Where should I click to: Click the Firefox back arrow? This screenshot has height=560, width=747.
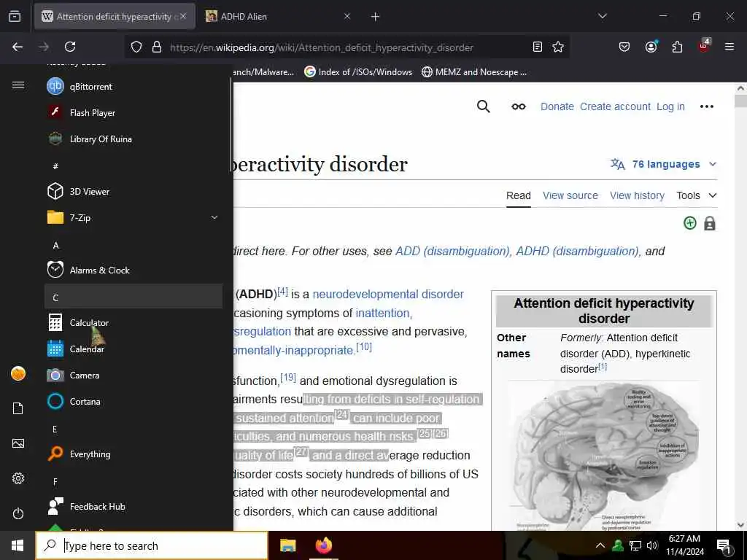click(x=18, y=47)
